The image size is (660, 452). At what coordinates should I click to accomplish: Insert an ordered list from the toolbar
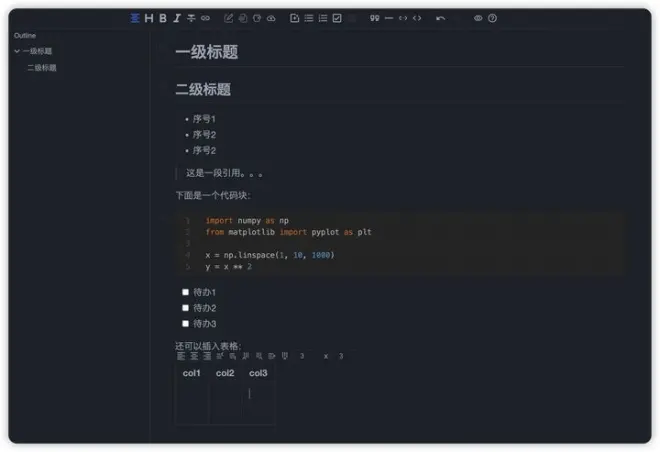coord(322,18)
